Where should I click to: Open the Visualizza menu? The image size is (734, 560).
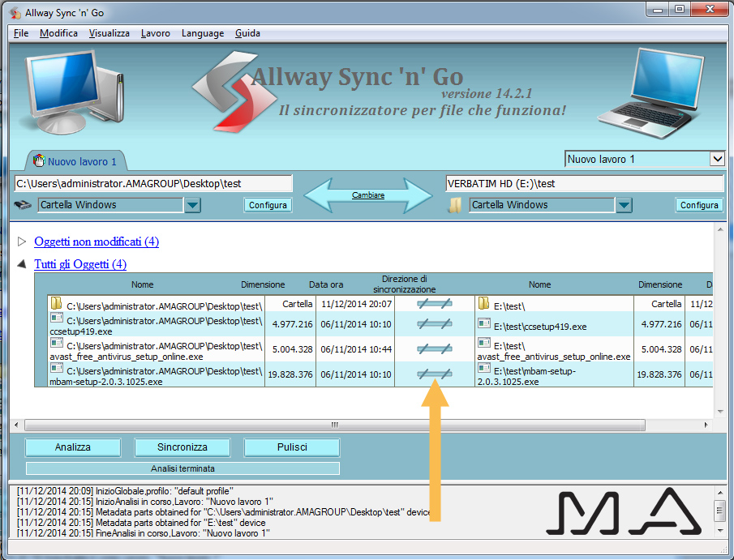click(109, 33)
